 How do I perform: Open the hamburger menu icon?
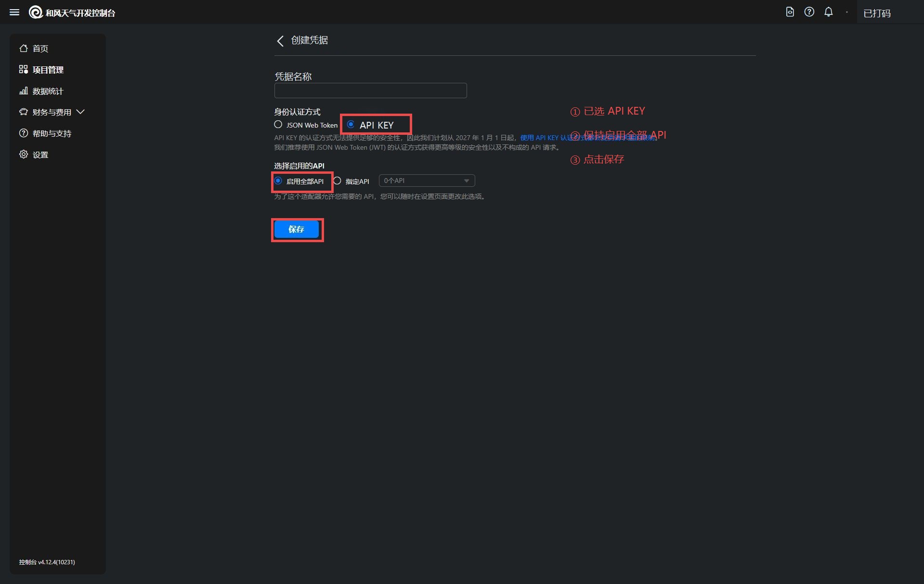[14, 13]
